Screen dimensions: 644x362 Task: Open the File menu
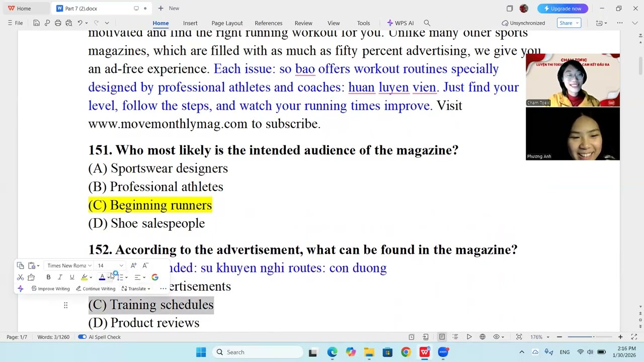pyautogui.click(x=15, y=23)
